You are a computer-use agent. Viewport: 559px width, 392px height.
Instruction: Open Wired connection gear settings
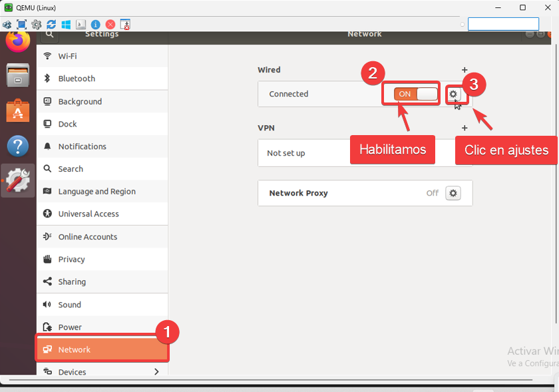coord(453,94)
